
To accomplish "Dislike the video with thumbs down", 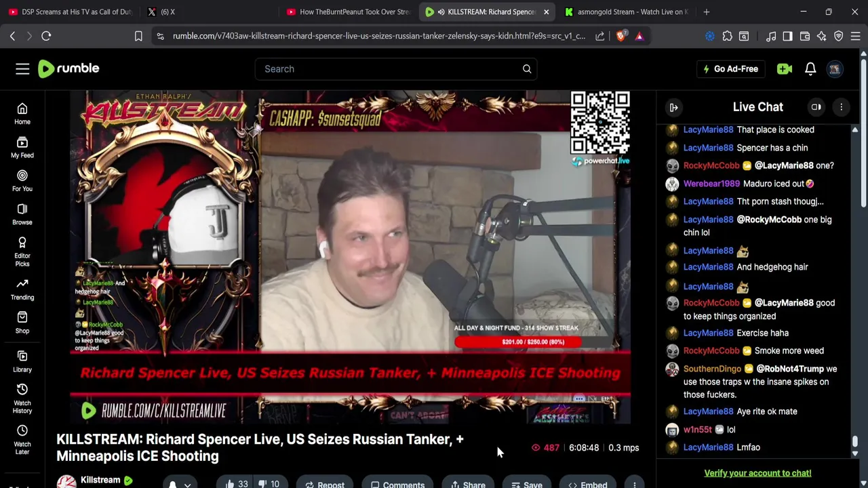I will tap(269, 484).
